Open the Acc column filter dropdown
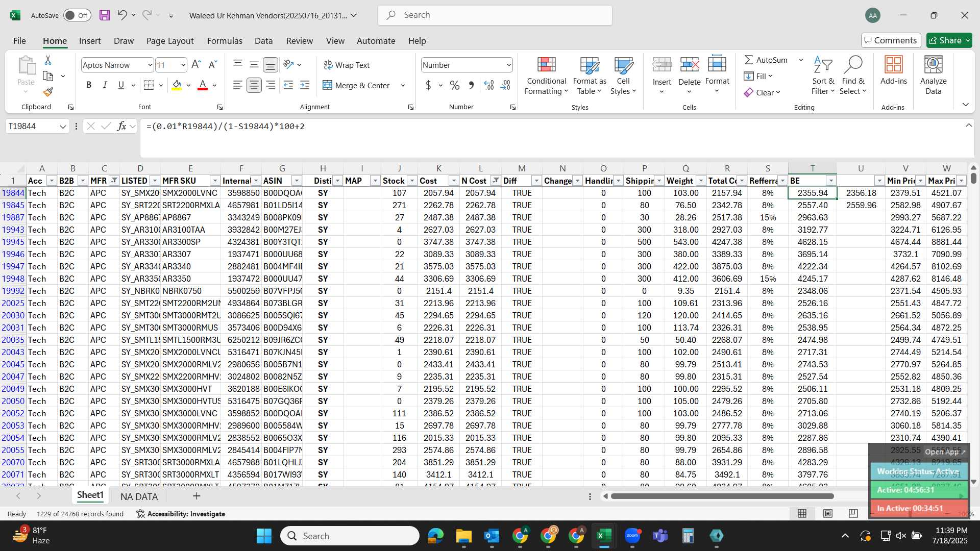This screenshot has width=980, height=551. pyautogui.click(x=51, y=181)
